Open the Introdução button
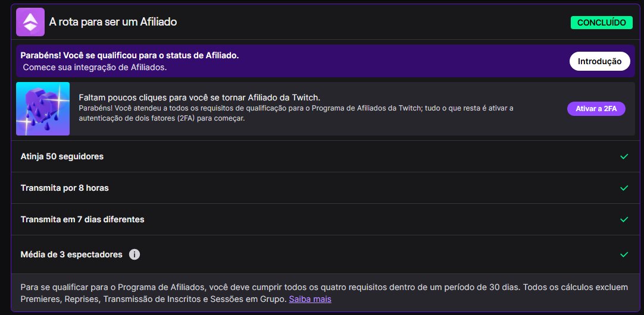Image resolution: width=644 pixels, height=315 pixels. (599, 61)
